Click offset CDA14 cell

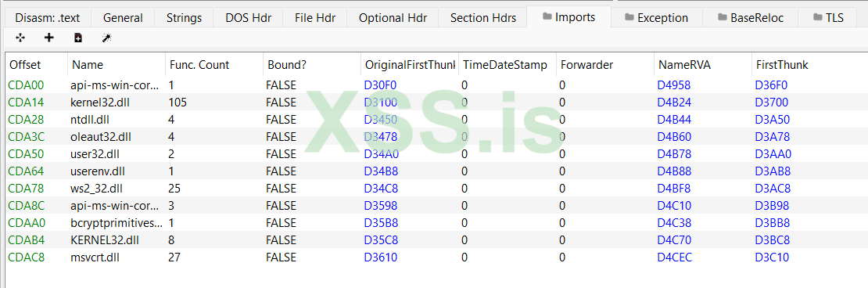26,103
